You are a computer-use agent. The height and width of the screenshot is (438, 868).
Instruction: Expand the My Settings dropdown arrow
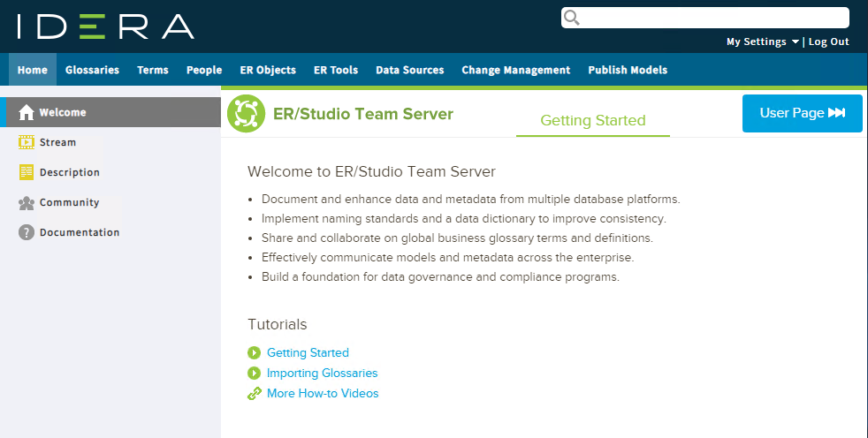[796, 42]
